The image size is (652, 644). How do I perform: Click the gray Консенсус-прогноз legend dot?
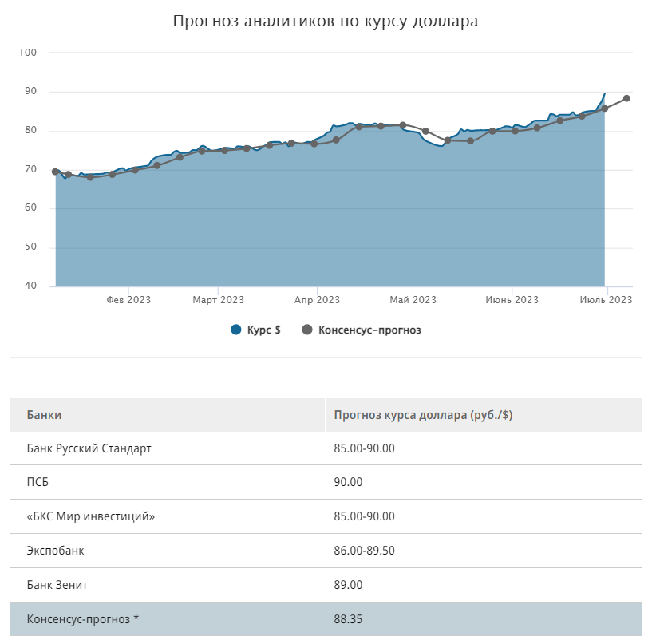pos(306,330)
